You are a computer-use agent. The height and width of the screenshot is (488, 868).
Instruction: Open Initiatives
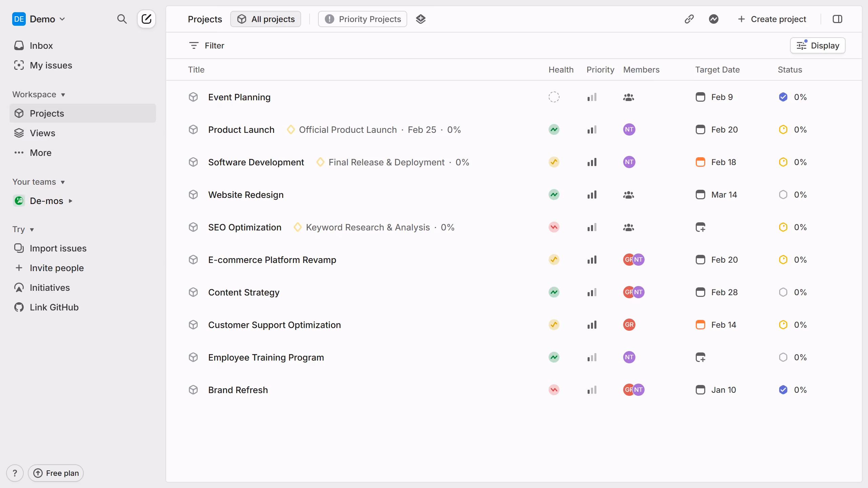point(83,288)
